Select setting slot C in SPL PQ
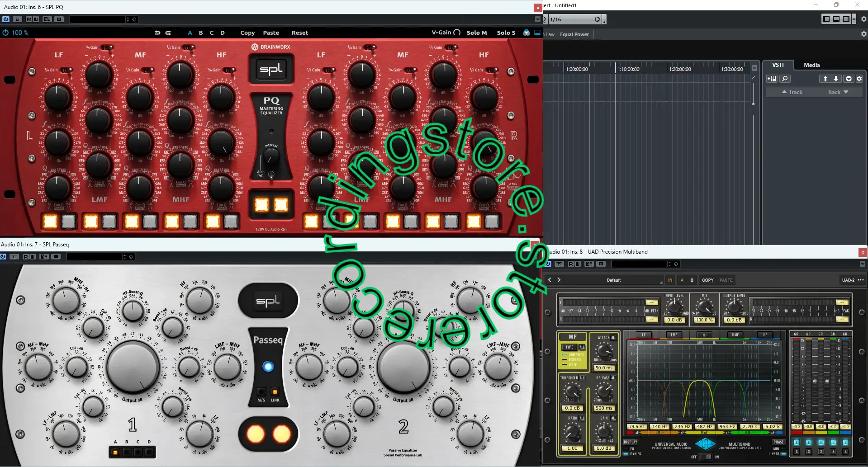 [212, 33]
